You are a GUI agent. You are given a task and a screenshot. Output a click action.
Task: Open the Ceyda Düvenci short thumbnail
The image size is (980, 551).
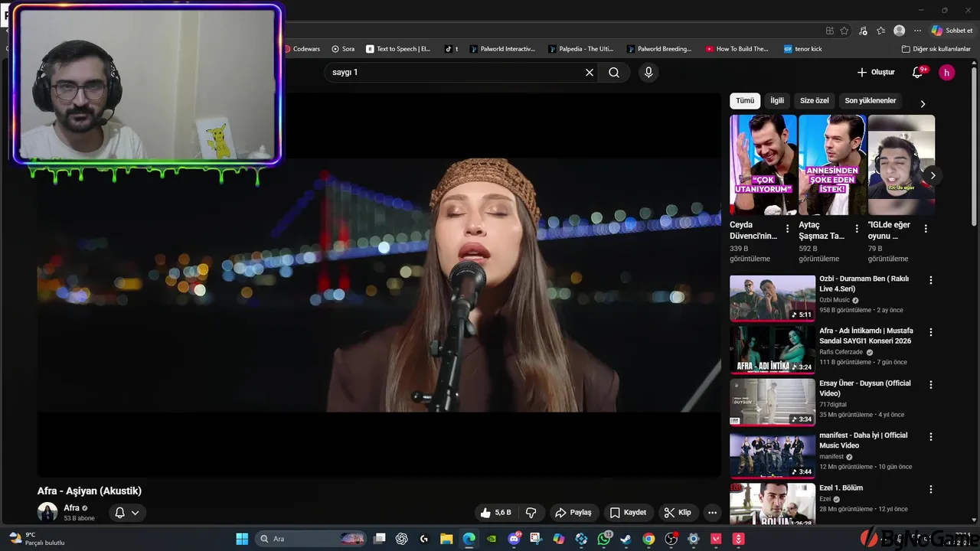tap(763, 165)
